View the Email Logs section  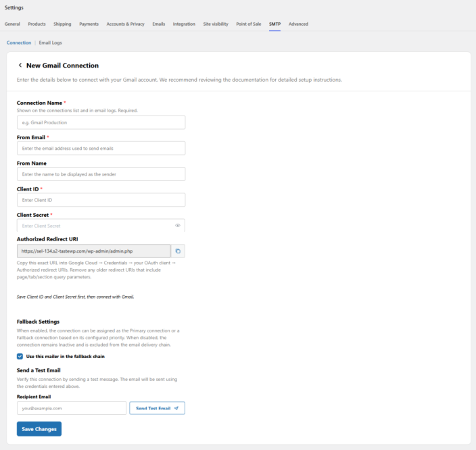(51, 43)
